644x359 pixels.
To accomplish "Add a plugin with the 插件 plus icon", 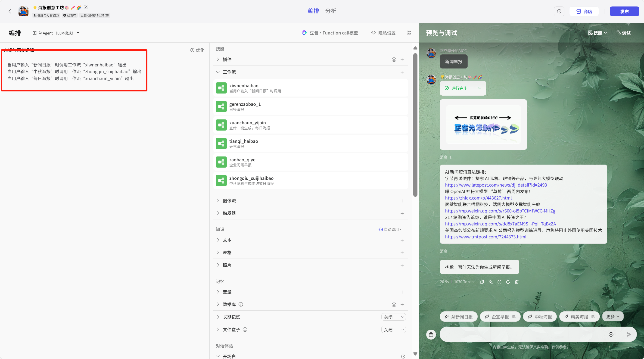I will 402,59.
